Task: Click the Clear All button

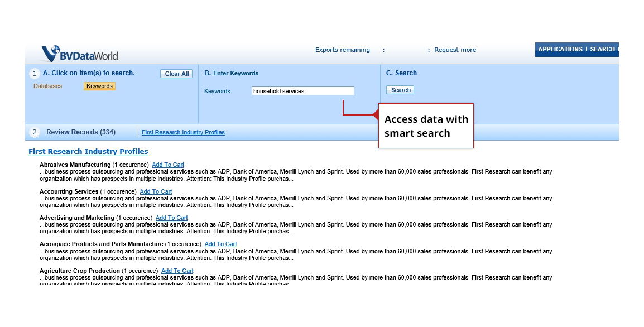Action: pyautogui.click(x=176, y=74)
